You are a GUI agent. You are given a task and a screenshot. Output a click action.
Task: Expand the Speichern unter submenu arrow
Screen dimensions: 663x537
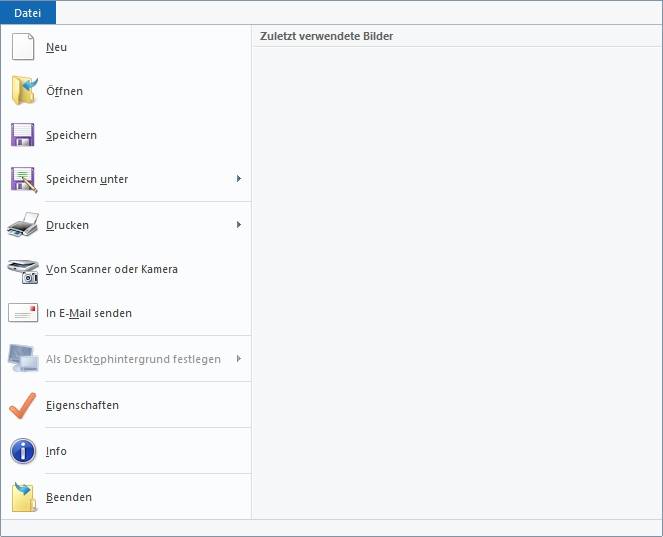tap(239, 179)
